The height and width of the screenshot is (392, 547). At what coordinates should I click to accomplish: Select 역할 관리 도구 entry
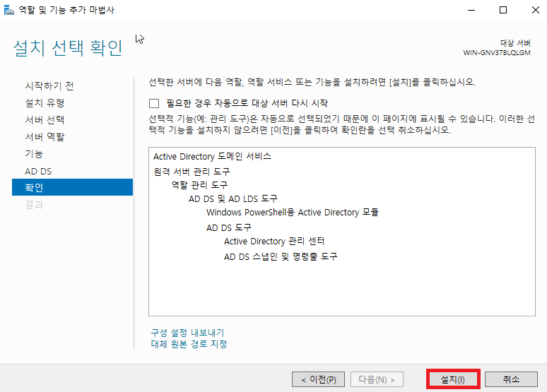tap(199, 185)
